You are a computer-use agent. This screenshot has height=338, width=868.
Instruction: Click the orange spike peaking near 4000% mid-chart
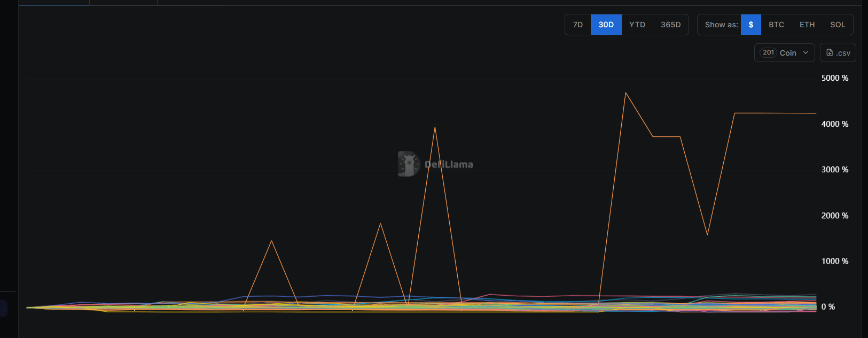(435, 127)
